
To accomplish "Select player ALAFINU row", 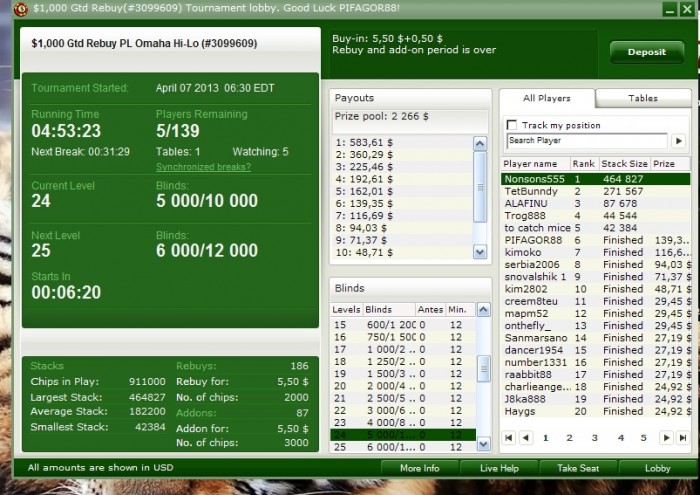I will [x=596, y=204].
